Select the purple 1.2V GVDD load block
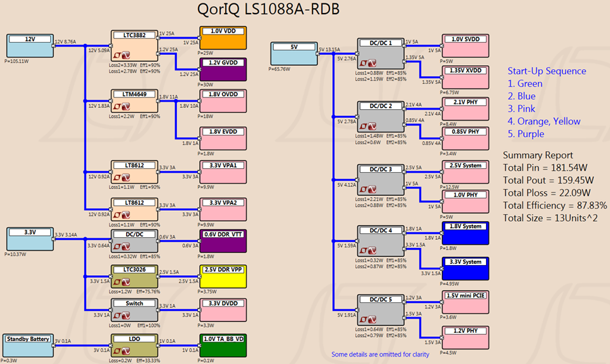This screenshot has height=364, width=610. [223, 70]
